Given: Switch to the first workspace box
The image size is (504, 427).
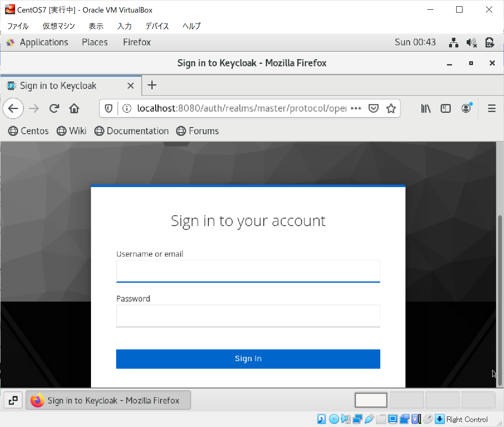Looking at the screenshot, I should (x=371, y=400).
